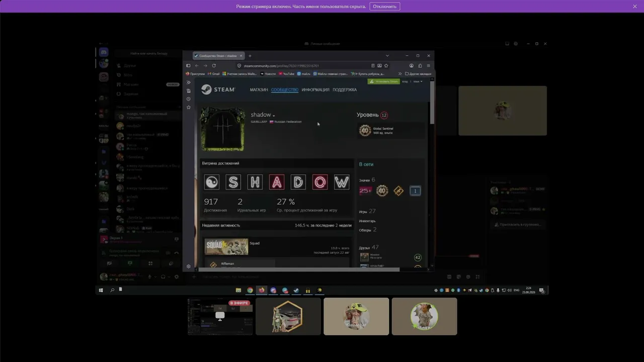
Task: Open the browser extensions icon
Action: (420, 66)
